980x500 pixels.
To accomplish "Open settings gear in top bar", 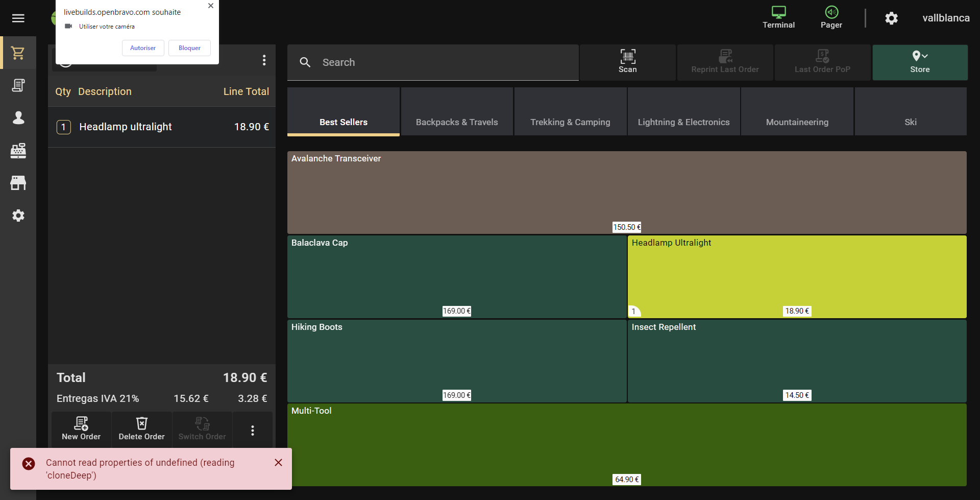I will [x=891, y=18].
